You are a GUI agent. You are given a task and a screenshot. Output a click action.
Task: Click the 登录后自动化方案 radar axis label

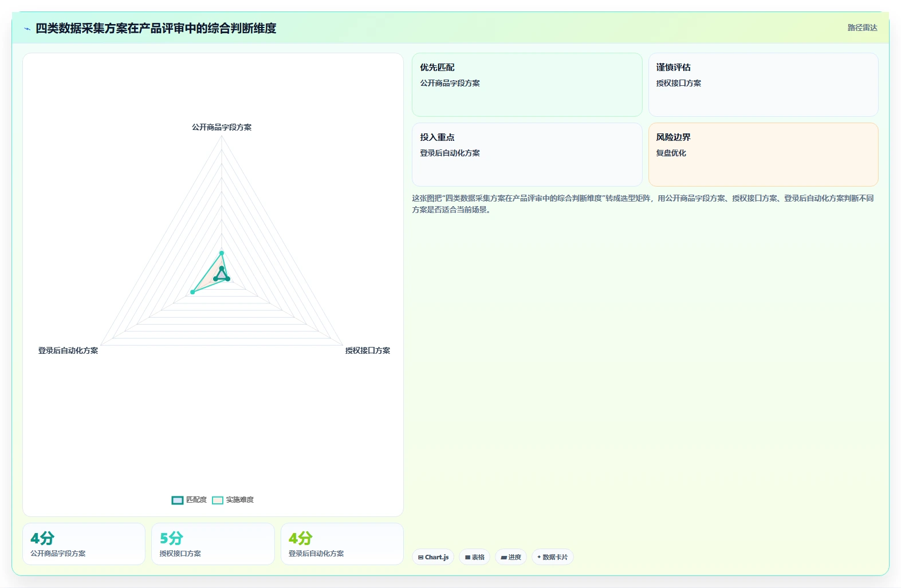tap(68, 350)
